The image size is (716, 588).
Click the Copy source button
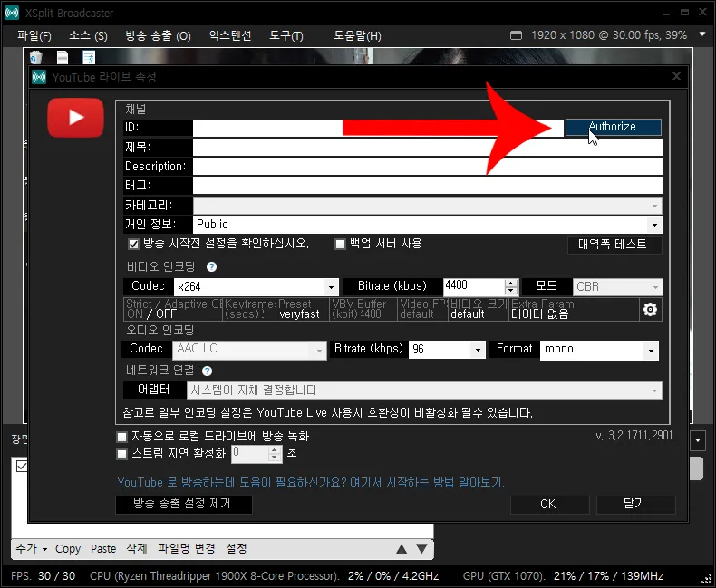click(68, 548)
